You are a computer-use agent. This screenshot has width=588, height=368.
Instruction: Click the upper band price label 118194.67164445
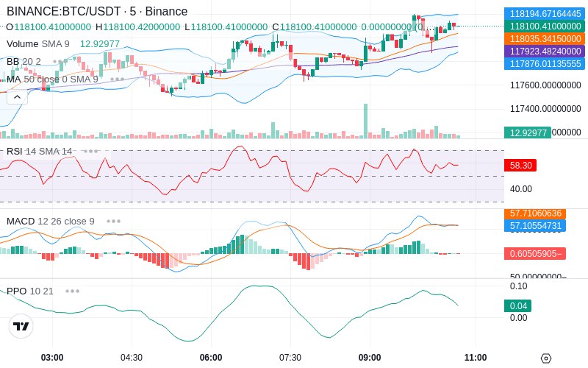[545, 13]
